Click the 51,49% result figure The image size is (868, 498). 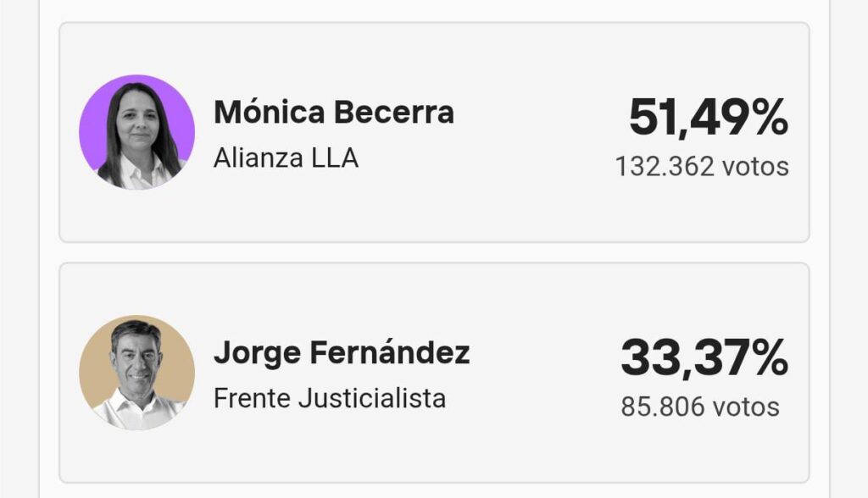[708, 118]
